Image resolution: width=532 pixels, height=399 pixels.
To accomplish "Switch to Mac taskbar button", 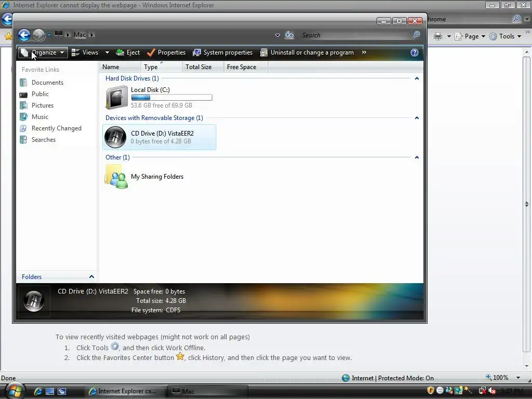I will point(208,391).
